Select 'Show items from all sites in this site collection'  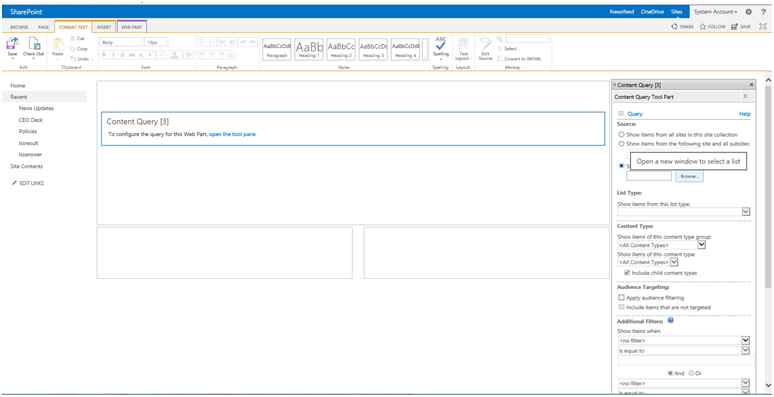coord(621,134)
